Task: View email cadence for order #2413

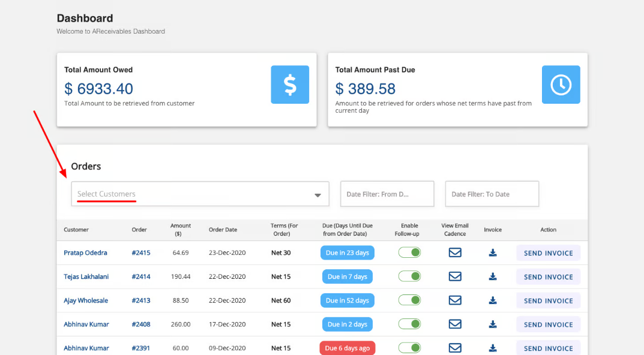Action: pyautogui.click(x=455, y=300)
